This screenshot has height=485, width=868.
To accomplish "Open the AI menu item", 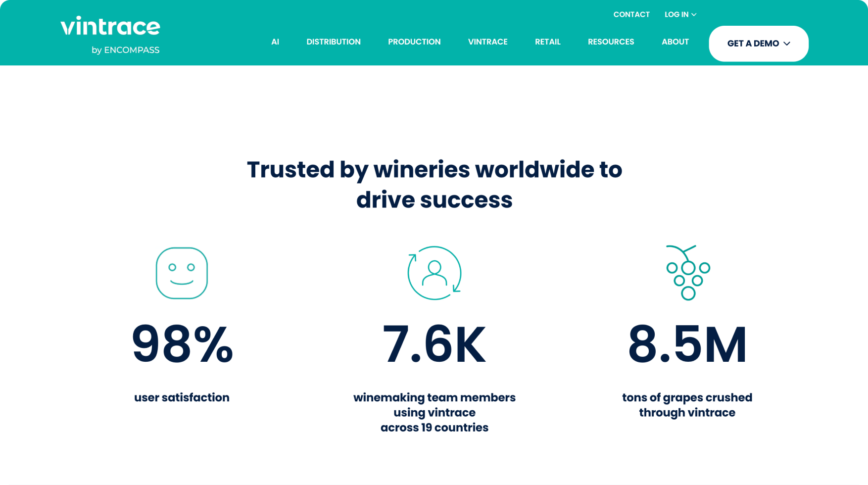I will point(275,42).
